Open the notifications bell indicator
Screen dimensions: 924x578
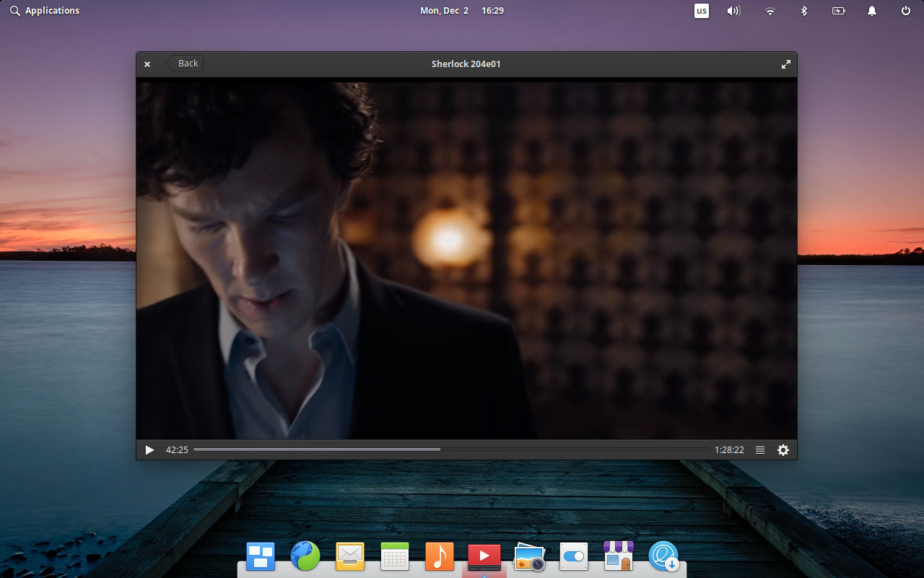pos(872,11)
